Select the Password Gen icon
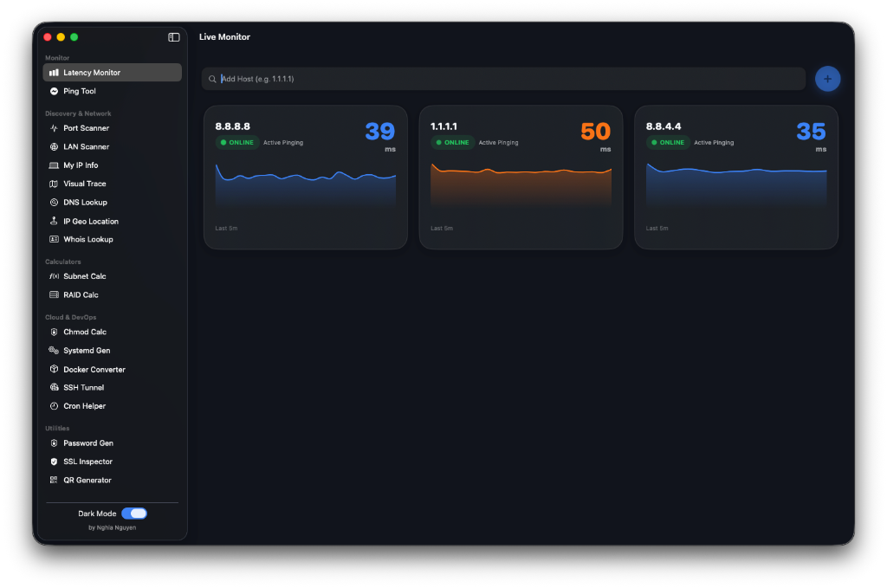 [54, 443]
